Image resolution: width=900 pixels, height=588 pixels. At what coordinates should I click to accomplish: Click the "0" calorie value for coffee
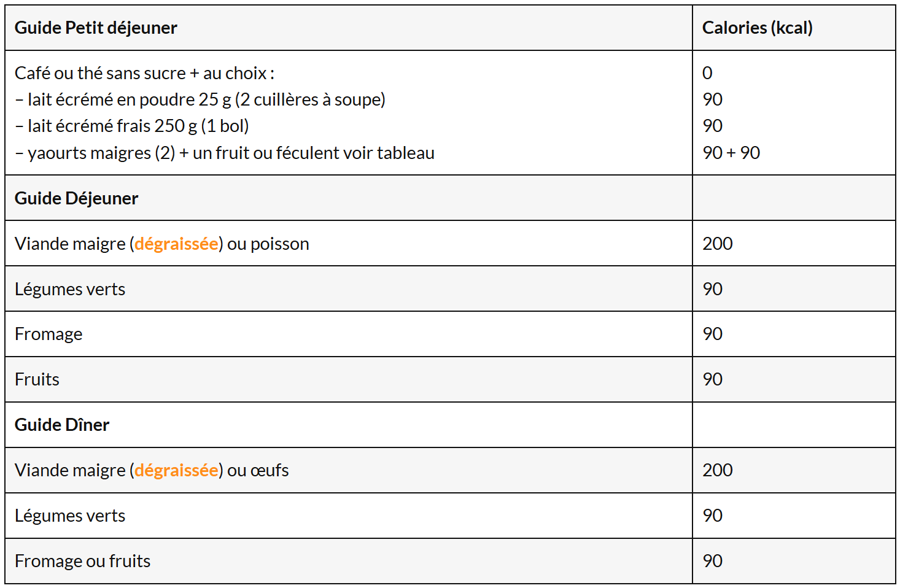tap(707, 73)
